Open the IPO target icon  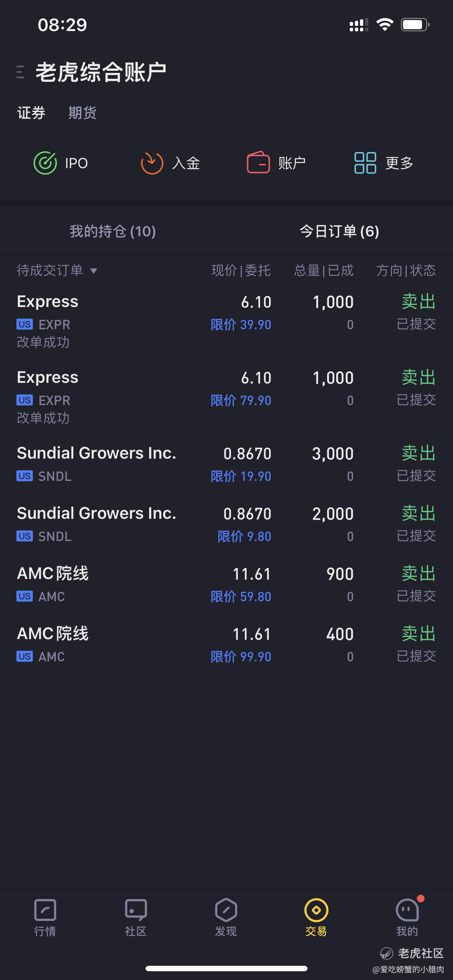(45, 163)
